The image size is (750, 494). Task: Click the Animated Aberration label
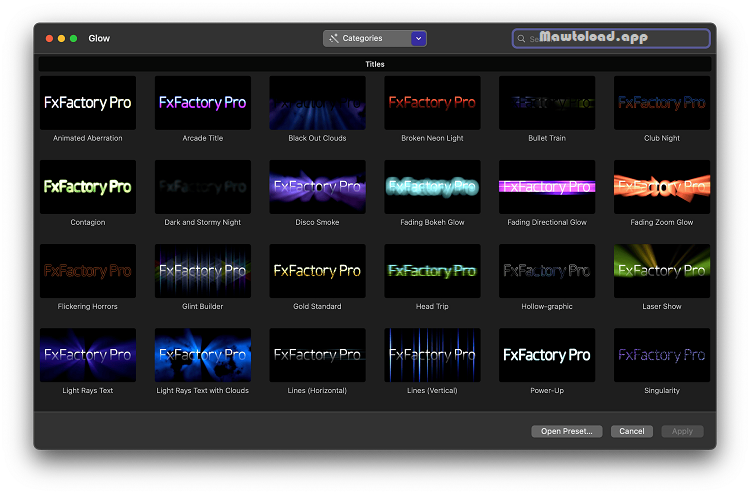(x=88, y=138)
